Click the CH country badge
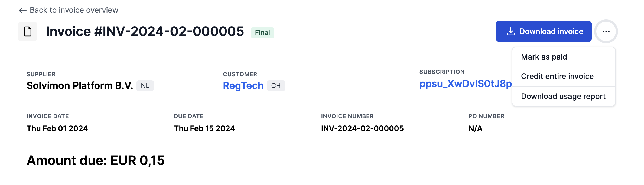Image resolution: width=644 pixels, height=185 pixels. (276, 86)
